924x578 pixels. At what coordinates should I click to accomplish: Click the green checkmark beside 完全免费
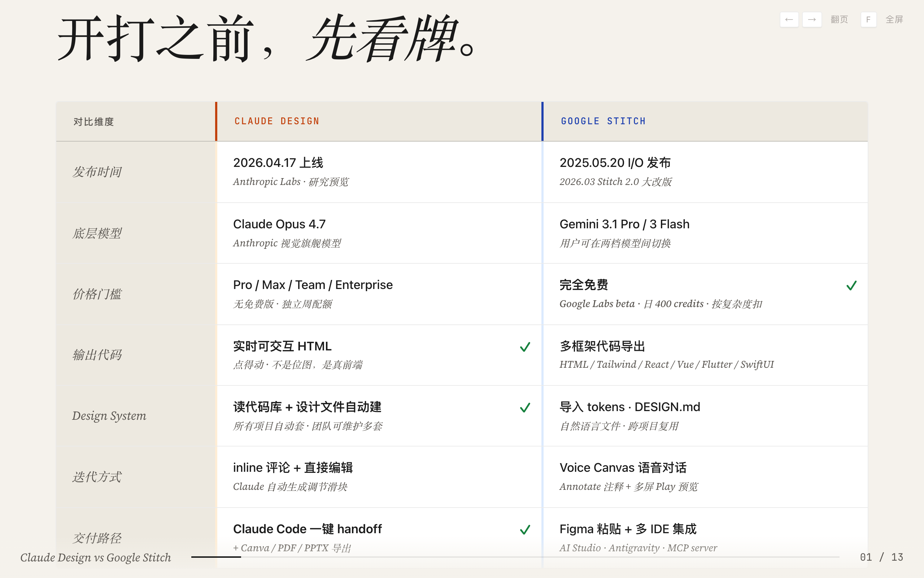point(851,285)
